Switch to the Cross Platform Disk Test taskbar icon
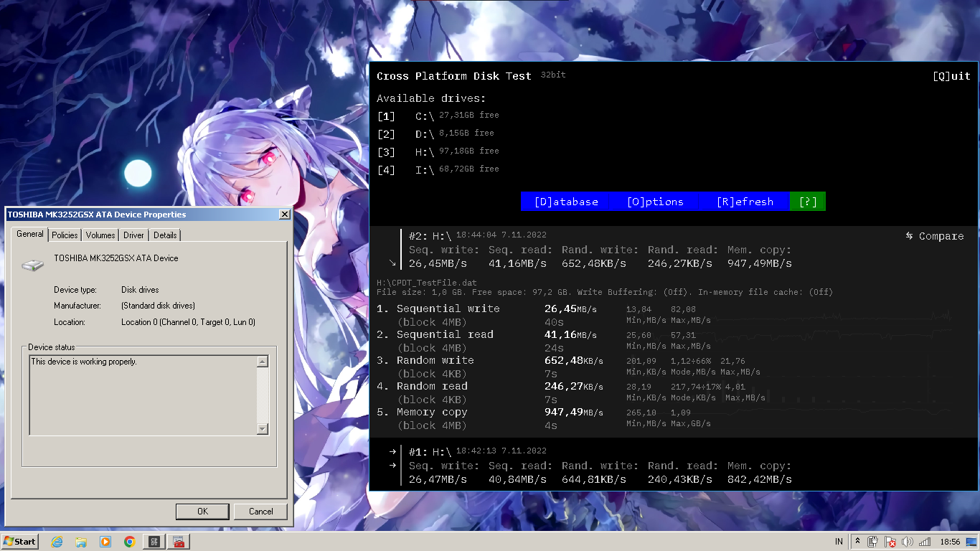980x551 pixels. pyautogui.click(x=154, y=542)
